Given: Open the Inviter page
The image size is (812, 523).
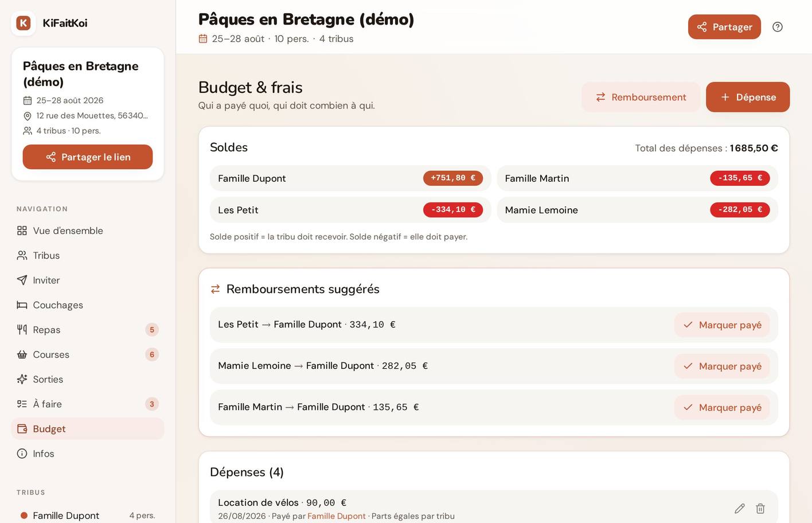Looking at the screenshot, I should pos(88,280).
